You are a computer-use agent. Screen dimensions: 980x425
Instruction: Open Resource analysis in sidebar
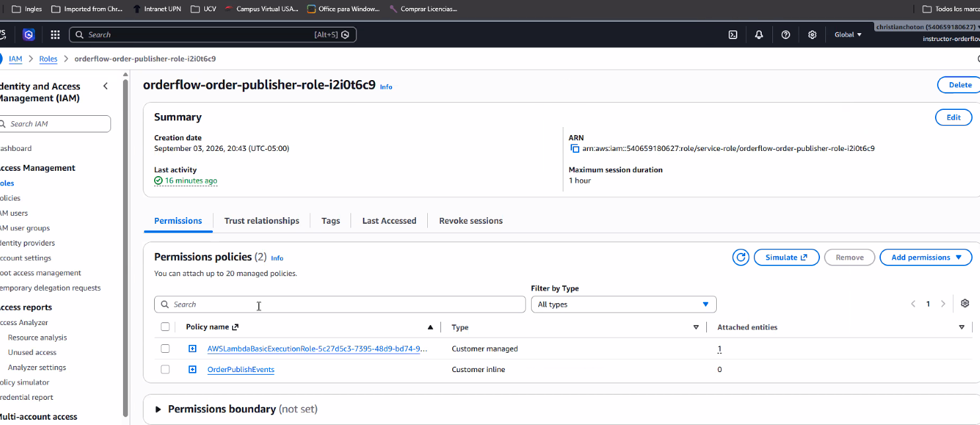click(x=37, y=338)
